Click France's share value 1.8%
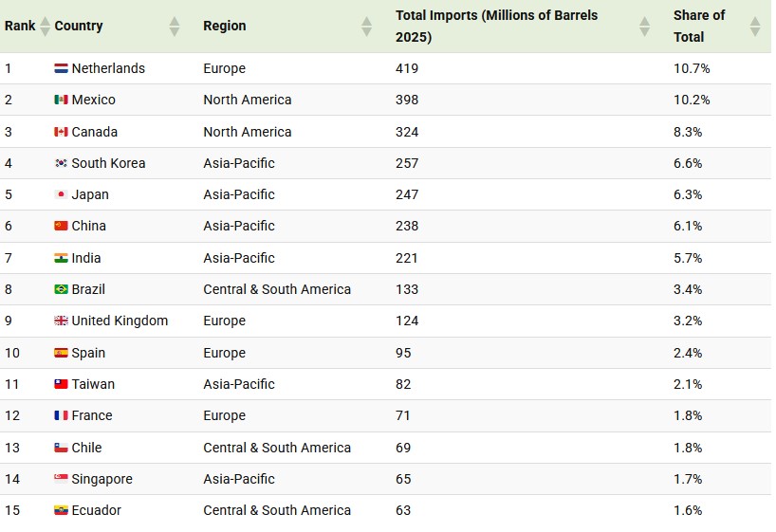This screenshot has width=776, height=532. point(688,415)
